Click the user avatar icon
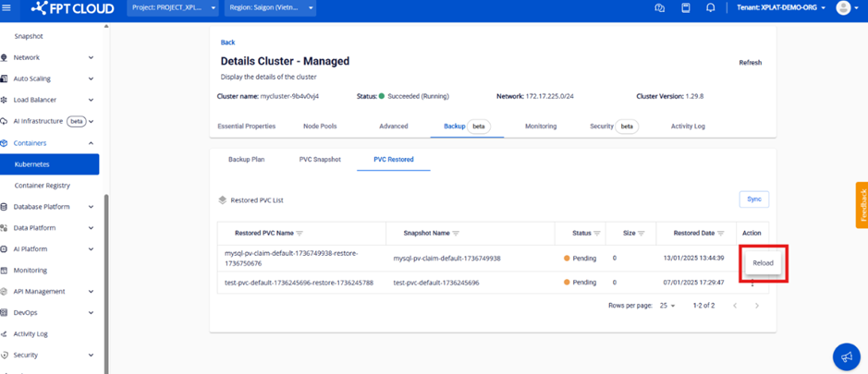This screenshot has height=374, width=868. point(843,8)
